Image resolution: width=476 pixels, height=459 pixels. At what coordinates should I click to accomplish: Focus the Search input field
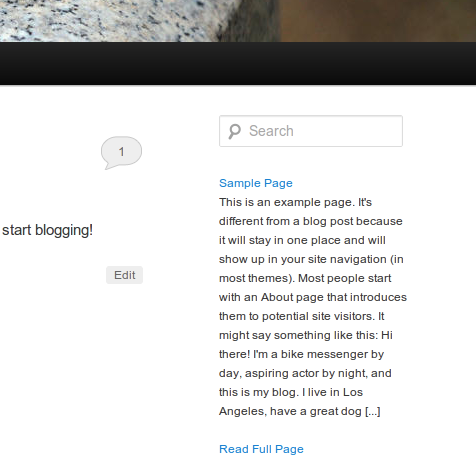[311, 131]
